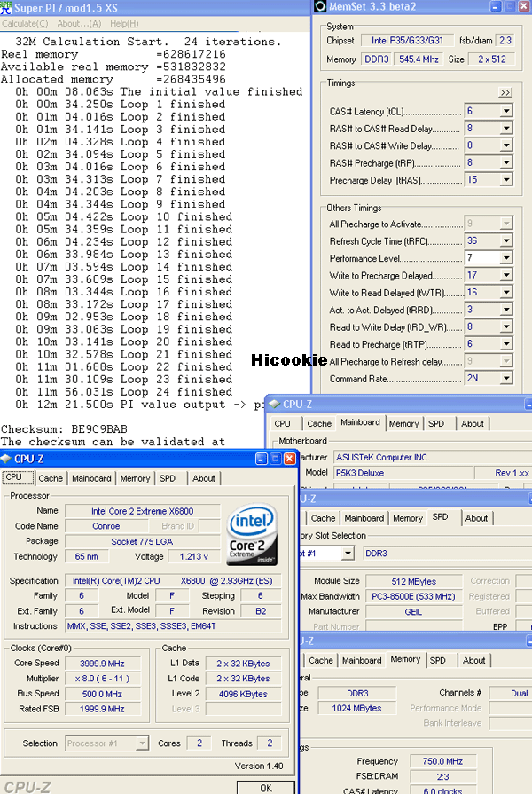532x794 pixels.
Task: Click the >> expand button in MemSet Timings
Action: coord(505,92)
